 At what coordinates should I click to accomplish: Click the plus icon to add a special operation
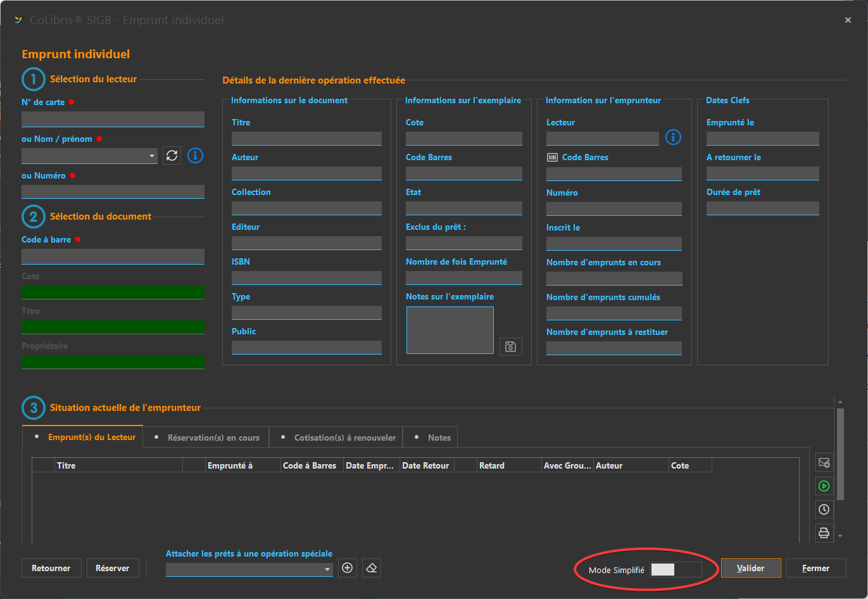tap(347, 568)
